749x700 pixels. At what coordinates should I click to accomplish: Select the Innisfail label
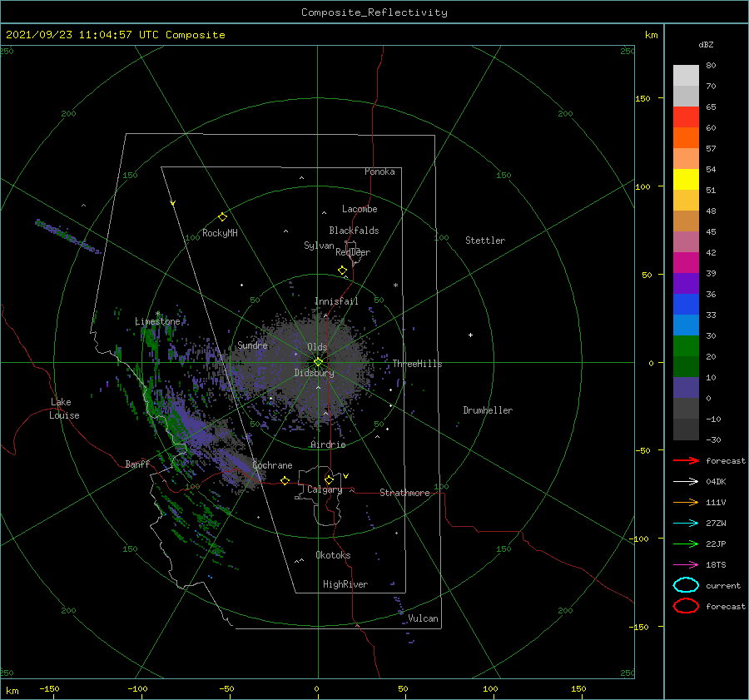coord(336,301)
